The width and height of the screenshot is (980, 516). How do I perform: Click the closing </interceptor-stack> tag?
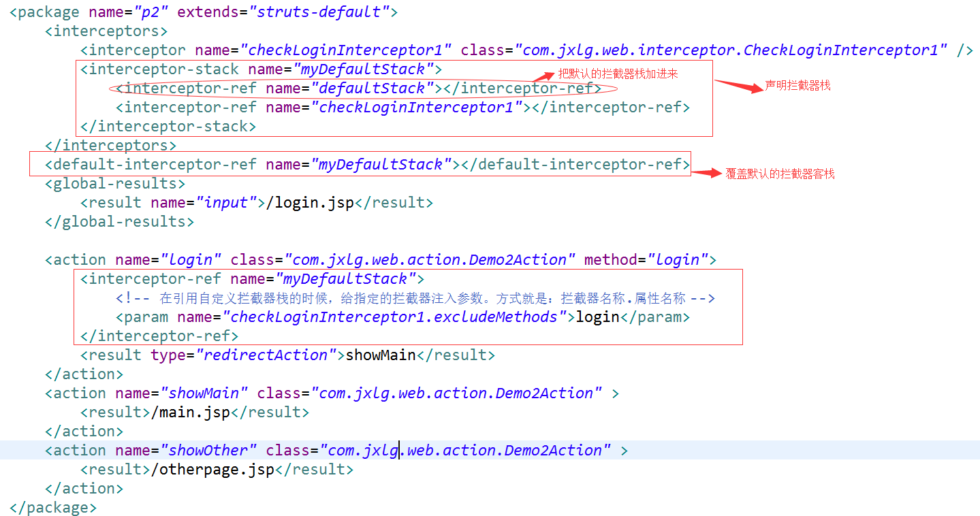pos(168,127)
